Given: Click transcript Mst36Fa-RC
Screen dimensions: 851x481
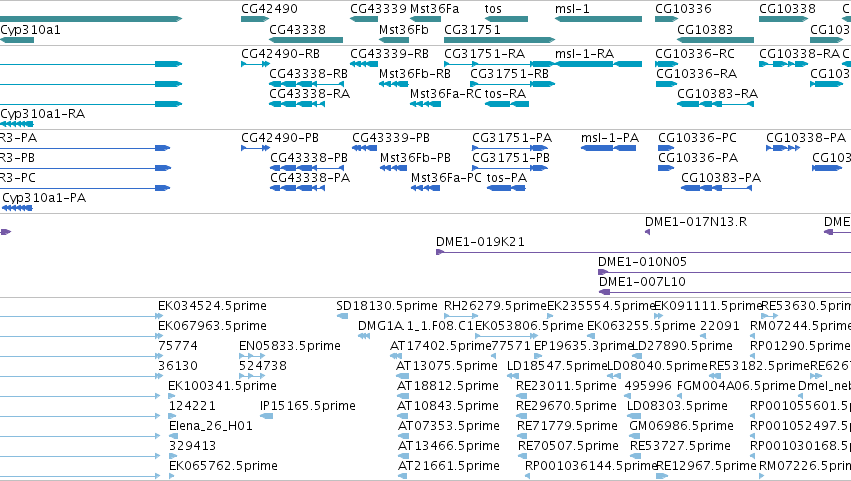Looking at the screenshot, I should (446, 94).
